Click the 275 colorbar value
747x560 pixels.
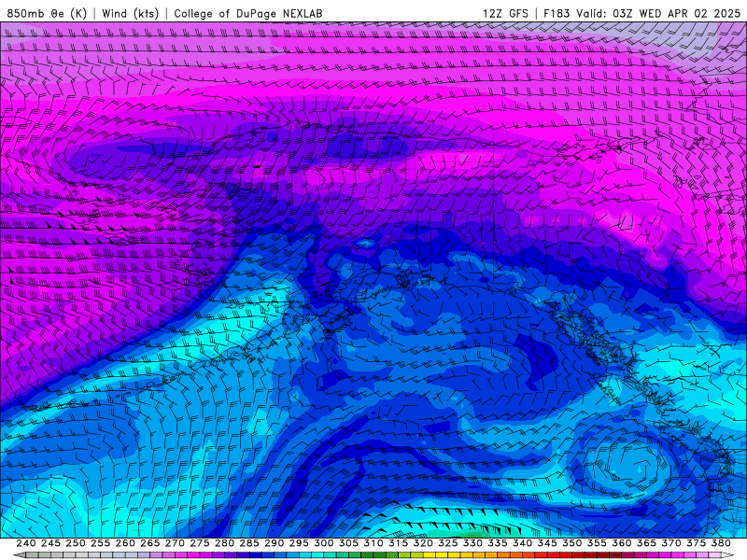pyautogui.click(x=200, y=543)
